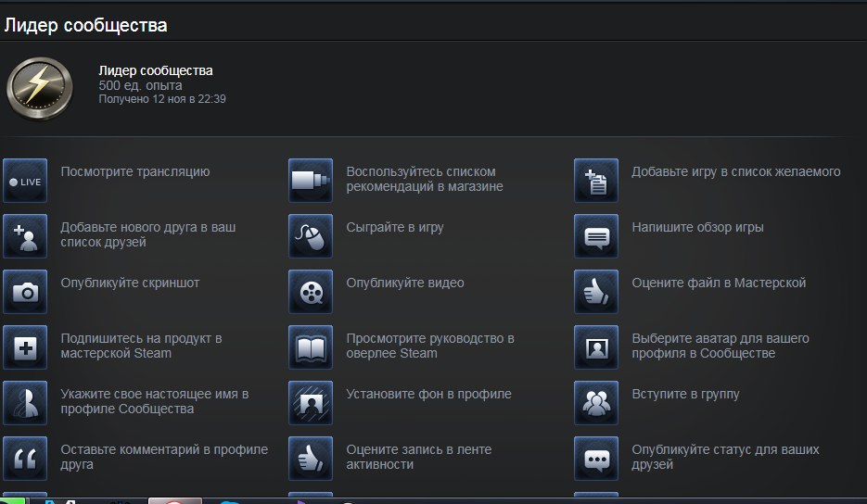Click the '500 ед. опыта' experience value
Image resolution: width=867 pixels, height=504 pixels.
140,85
